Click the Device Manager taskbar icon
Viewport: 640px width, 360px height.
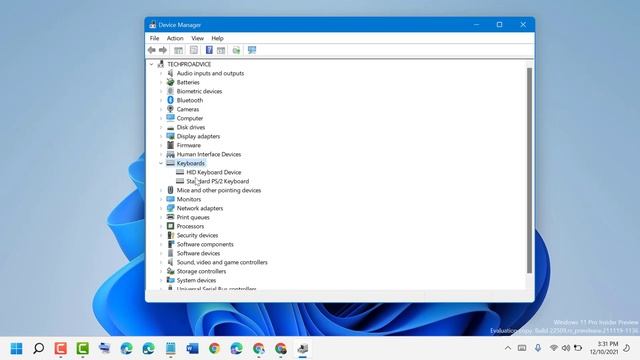302,349
